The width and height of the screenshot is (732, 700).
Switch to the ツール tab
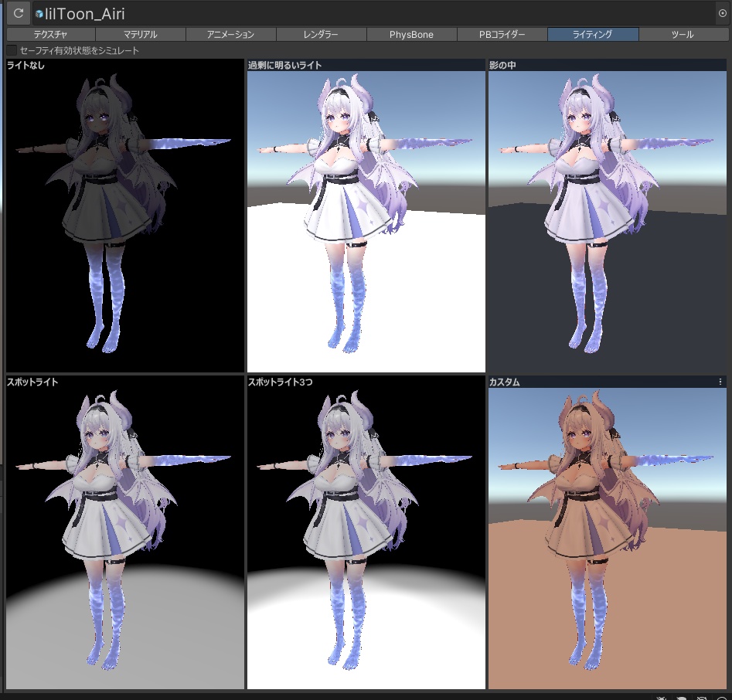(683, 34)
